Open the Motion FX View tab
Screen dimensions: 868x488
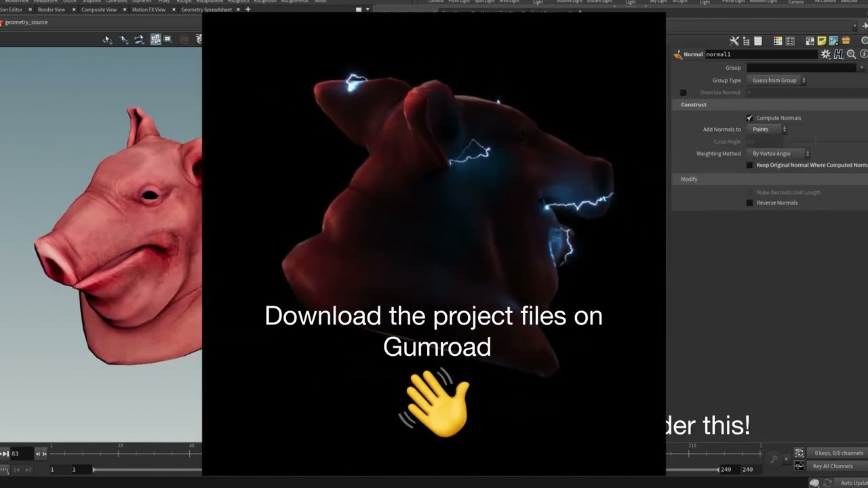click(x=149, y=9)
